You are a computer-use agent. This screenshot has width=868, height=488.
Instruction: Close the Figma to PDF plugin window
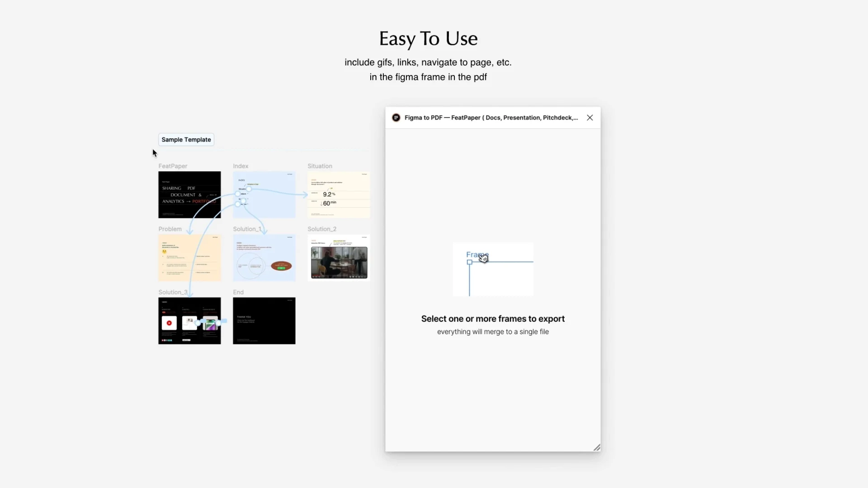pyautogui.click(x=590, y=117)
